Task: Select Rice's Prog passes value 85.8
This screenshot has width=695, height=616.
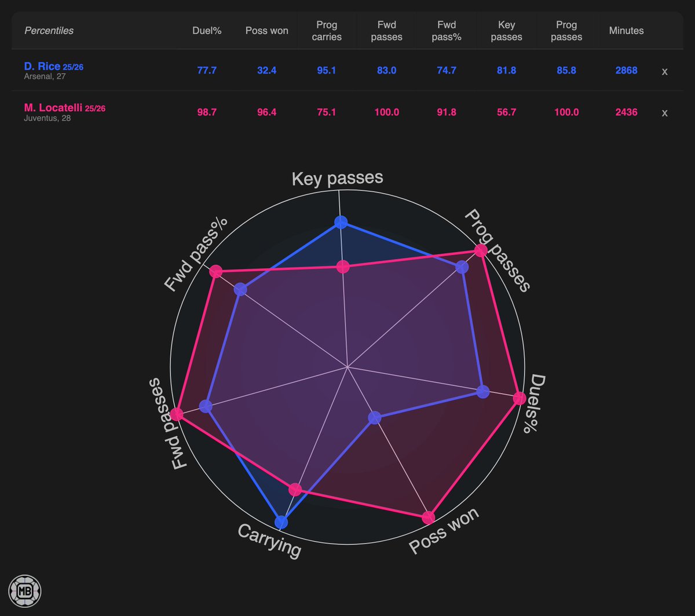Action: [566, 71]
